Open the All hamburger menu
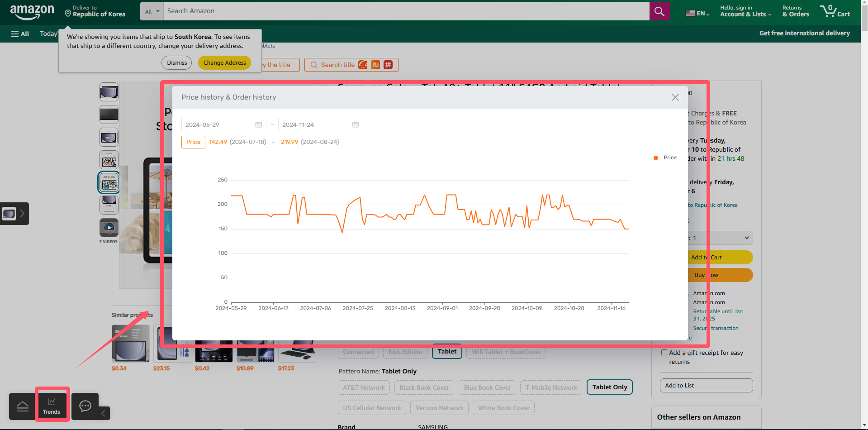The height and width of the screenshot is (430, 868). [x=20, y=34]
